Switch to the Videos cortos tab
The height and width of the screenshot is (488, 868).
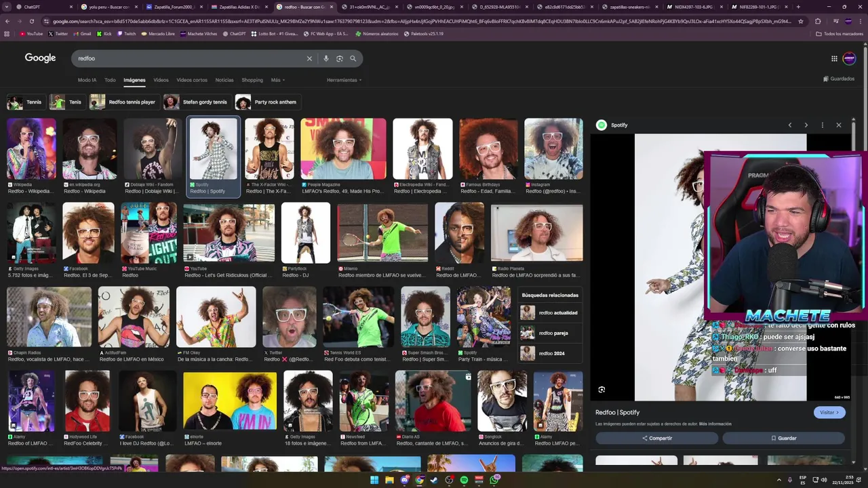point(192,80)
